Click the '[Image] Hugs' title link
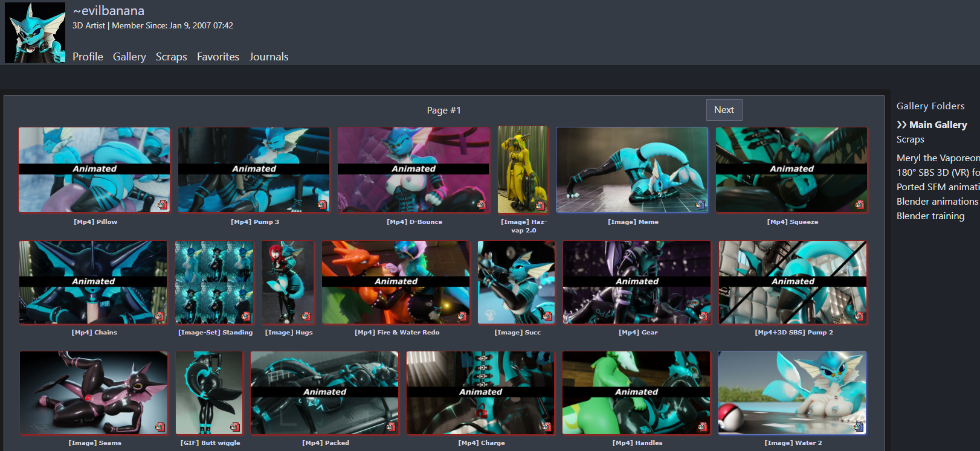This screenshot has height=451, width=980. click(x=289, y=333)
